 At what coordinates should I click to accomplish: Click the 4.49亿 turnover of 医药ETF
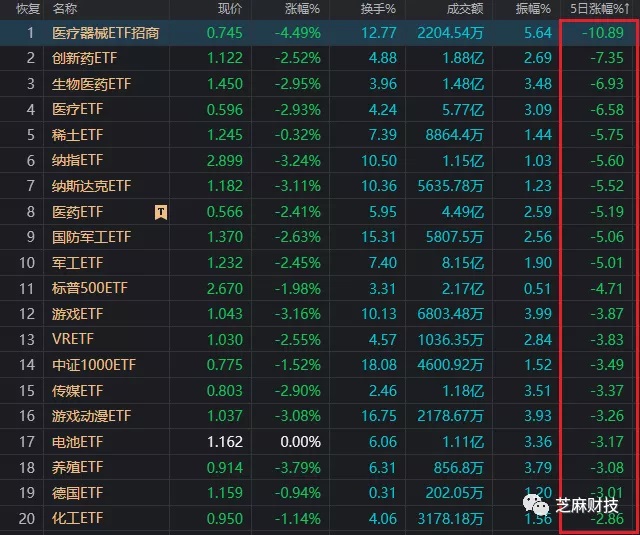463,212
